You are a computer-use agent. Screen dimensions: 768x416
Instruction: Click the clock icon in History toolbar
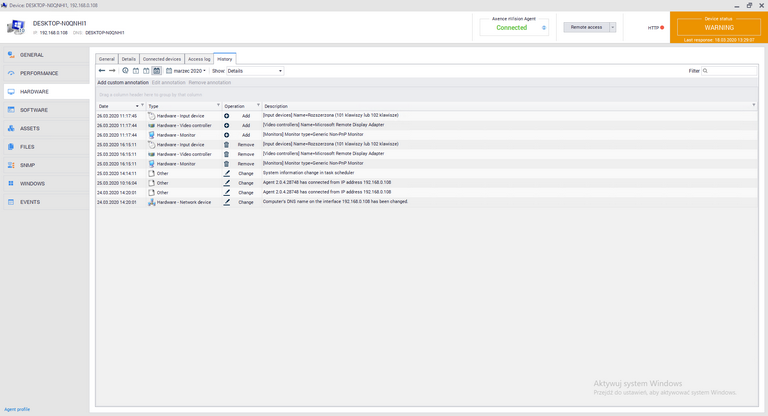tap(125, 71)
